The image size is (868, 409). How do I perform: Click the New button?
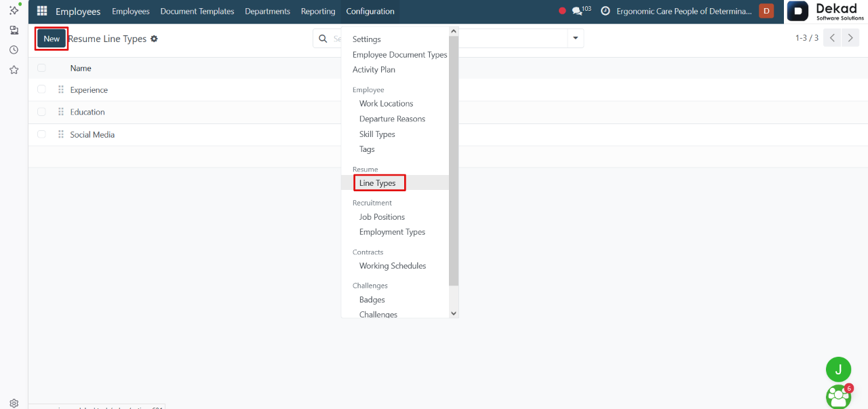click(x=52, y=39)
